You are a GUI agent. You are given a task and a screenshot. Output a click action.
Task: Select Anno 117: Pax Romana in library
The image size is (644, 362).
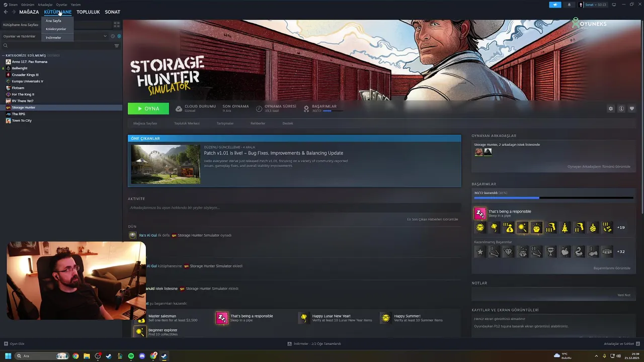[x=30, y=62]
